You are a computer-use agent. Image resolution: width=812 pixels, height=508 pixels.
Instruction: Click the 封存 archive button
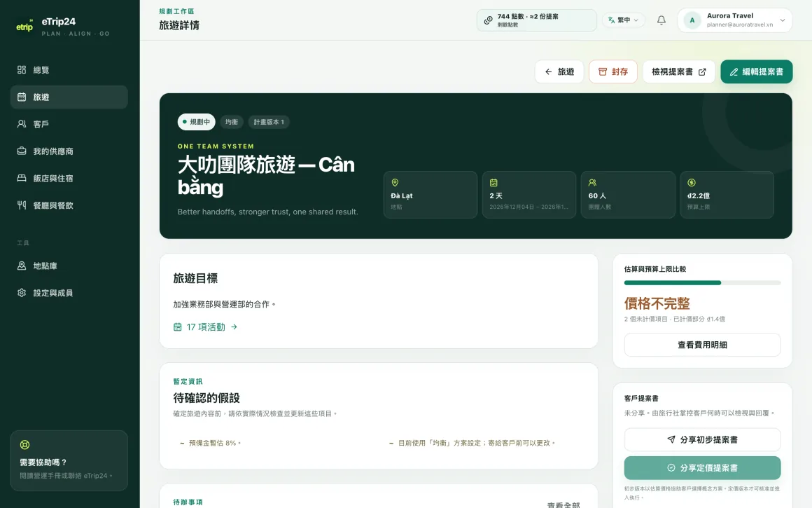point(613,71)
